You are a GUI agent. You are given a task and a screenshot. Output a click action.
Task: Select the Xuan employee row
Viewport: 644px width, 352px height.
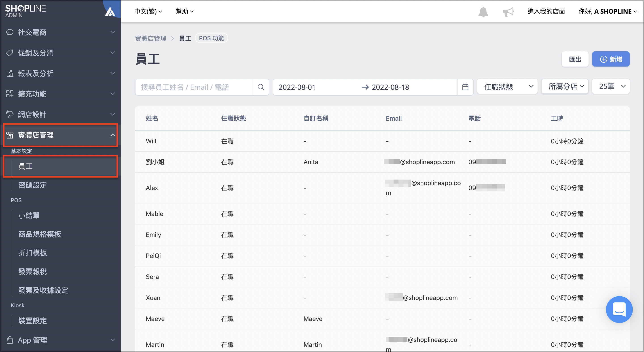[x=382, y=298]
